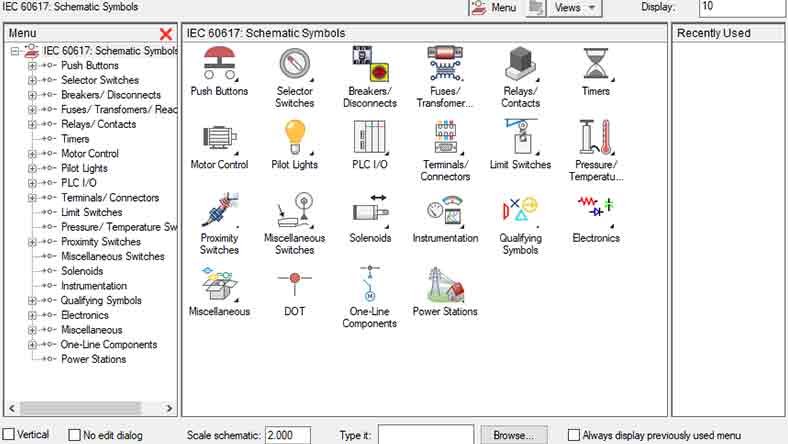Expand Relays/Contacts tree node

click(32, 124)
